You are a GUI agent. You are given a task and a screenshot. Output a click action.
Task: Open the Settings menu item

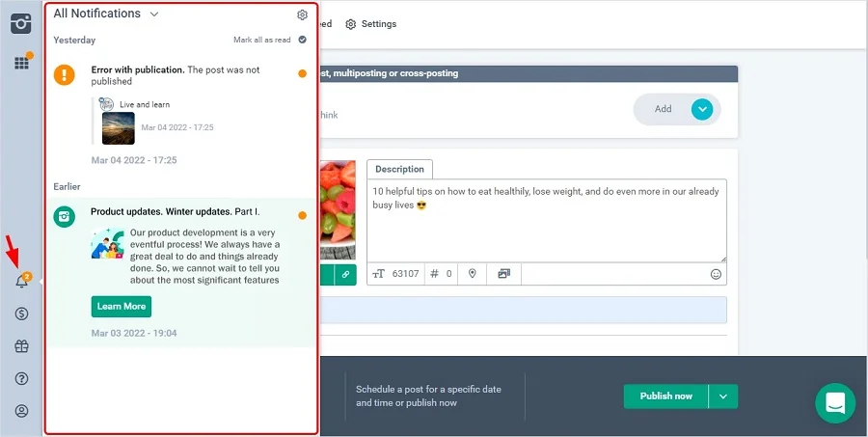click(371, 24)
